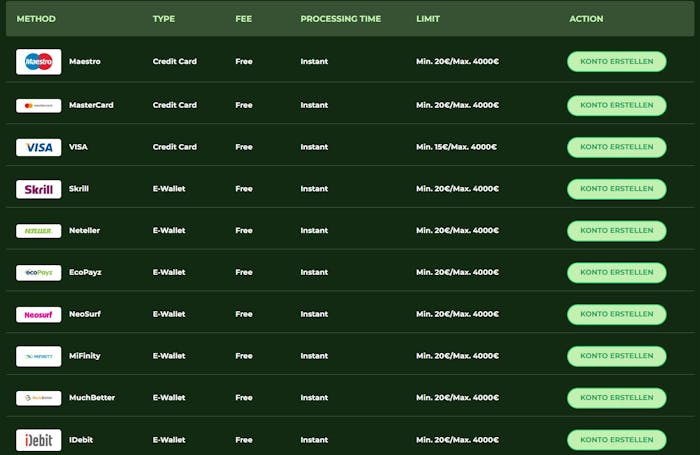
Task: Click the MuchBetter logo
Action: (38, 398)
